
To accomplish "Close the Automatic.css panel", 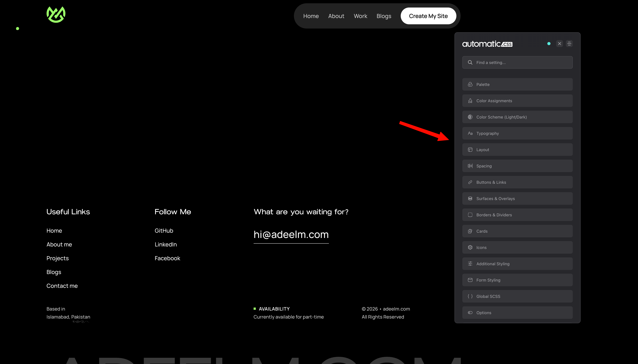I will coord(559,44).
